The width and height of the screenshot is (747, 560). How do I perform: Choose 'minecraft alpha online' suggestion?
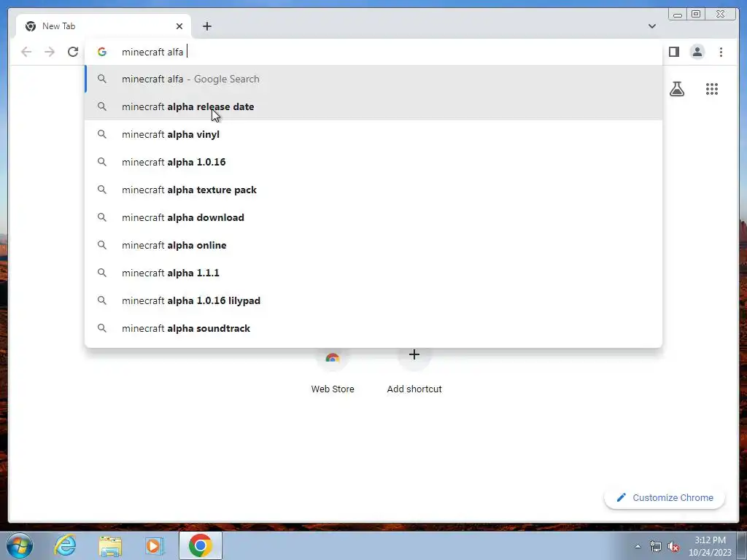click(x=373, y=245)
